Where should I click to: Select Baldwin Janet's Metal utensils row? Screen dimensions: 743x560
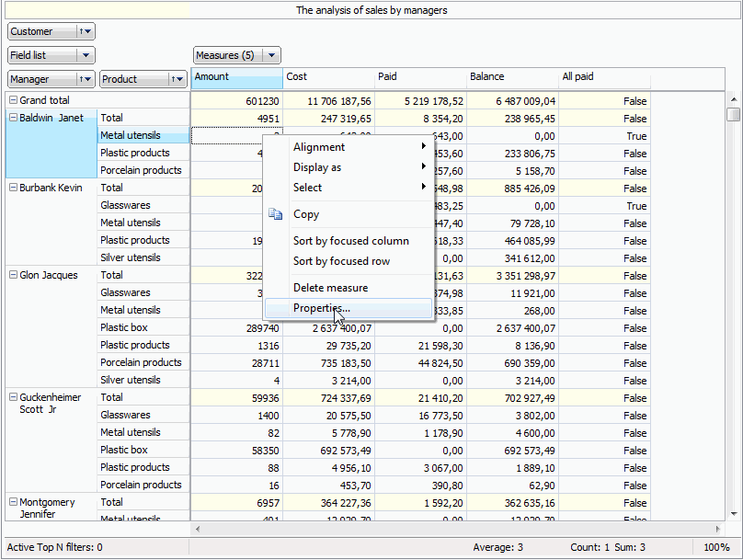[143, 135]
